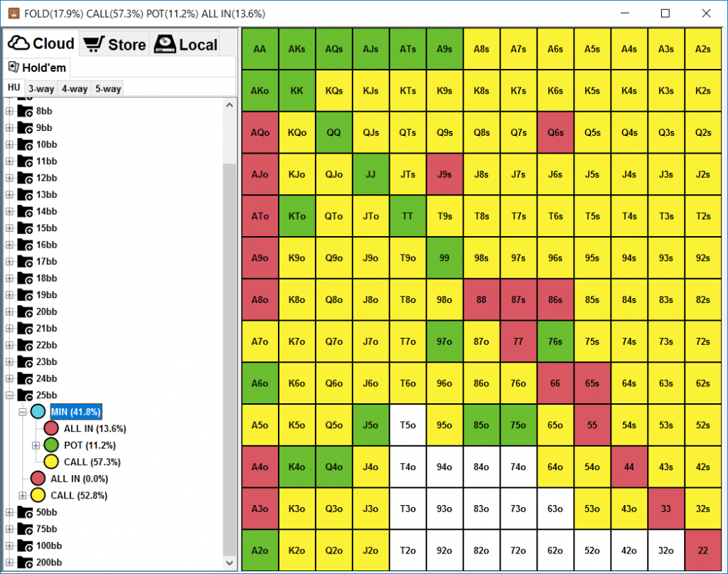
Task: Click the yellow CALL (57.3%) circle icon
Action: 51,462
